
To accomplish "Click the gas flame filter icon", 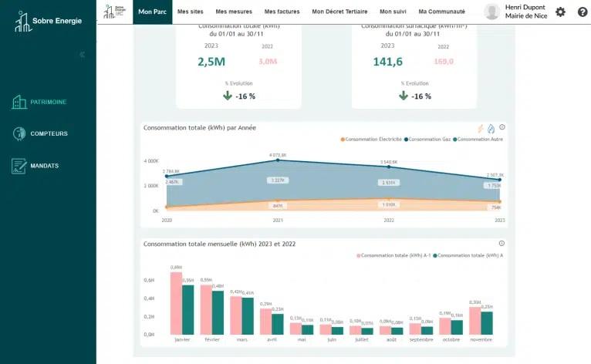I will pos(491,128).
